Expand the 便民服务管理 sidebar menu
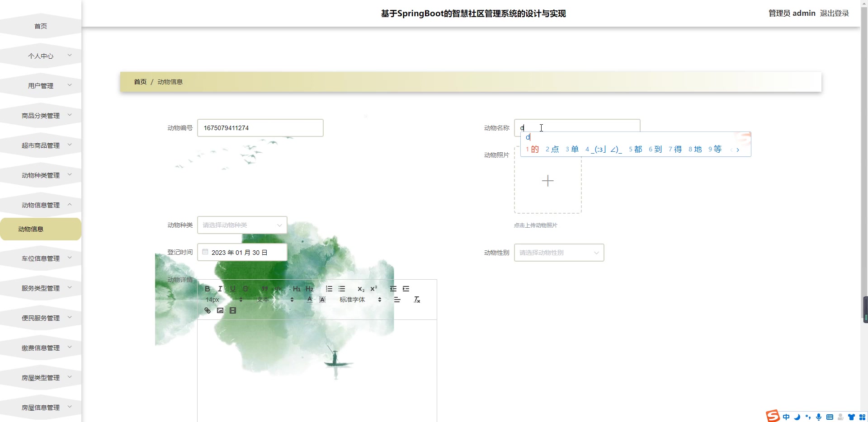 [x=41, y=318]
